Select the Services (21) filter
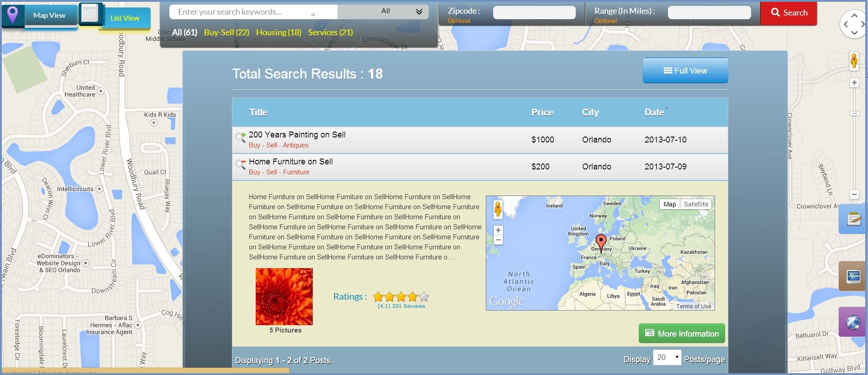This screenshot has height=375, width=868. click(x=331, y=32)
